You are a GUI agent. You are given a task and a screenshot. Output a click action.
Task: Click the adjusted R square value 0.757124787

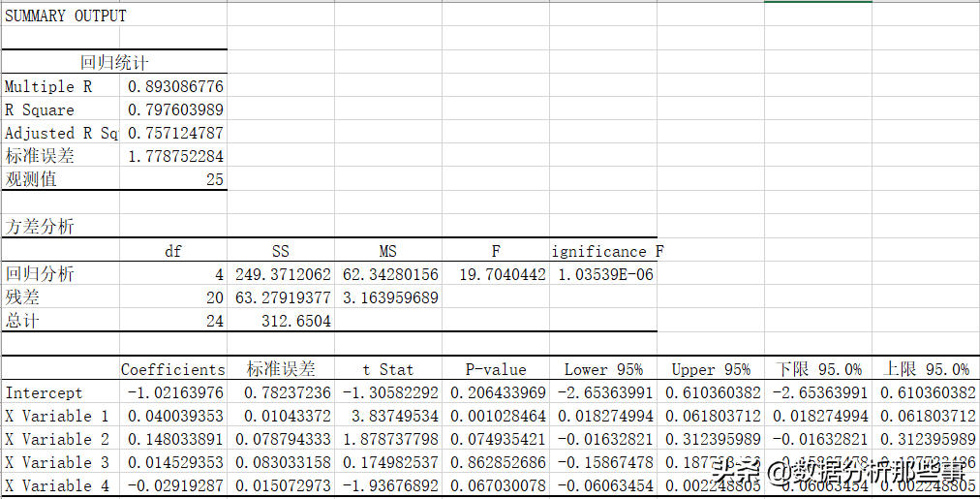tap(175, 133)
